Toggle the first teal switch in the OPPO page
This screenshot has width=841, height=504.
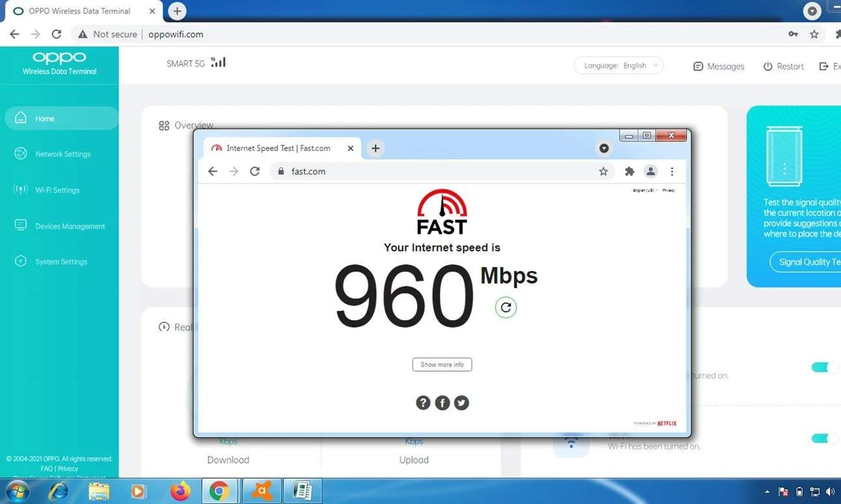pos(825,367)
